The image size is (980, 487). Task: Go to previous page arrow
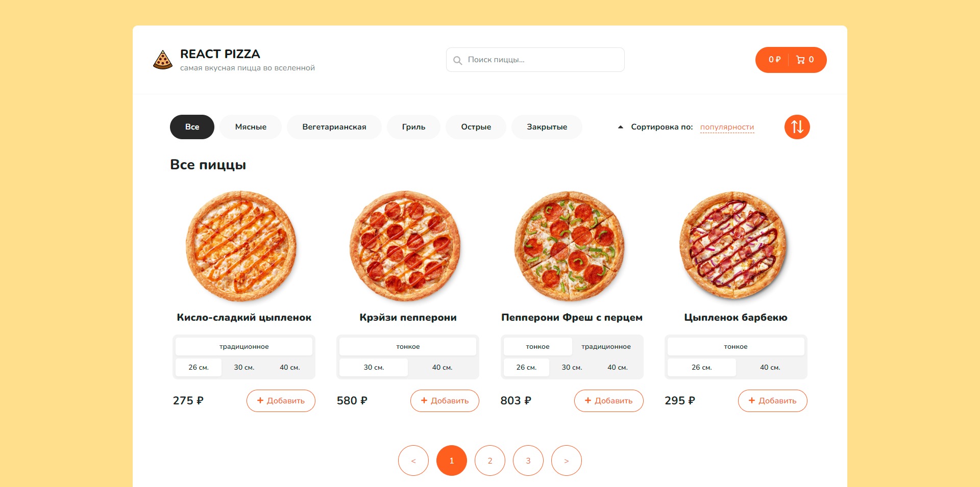pyautogui.click(x=413, y=460)
